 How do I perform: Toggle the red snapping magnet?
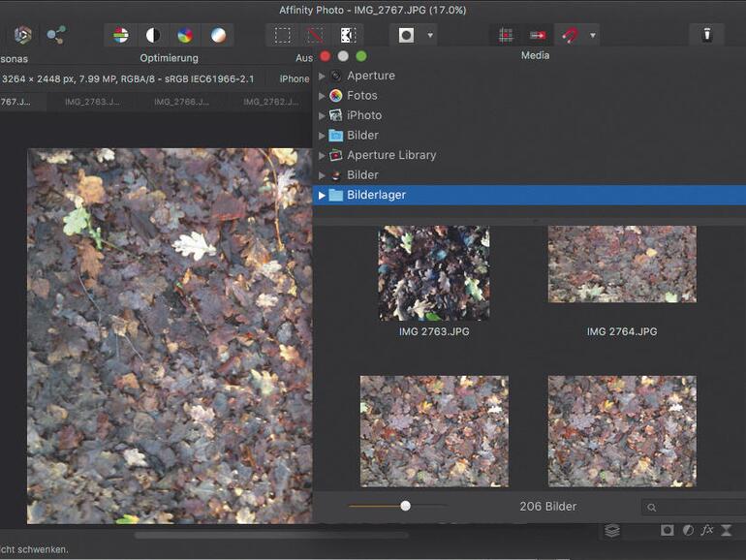tap(571, 36)
